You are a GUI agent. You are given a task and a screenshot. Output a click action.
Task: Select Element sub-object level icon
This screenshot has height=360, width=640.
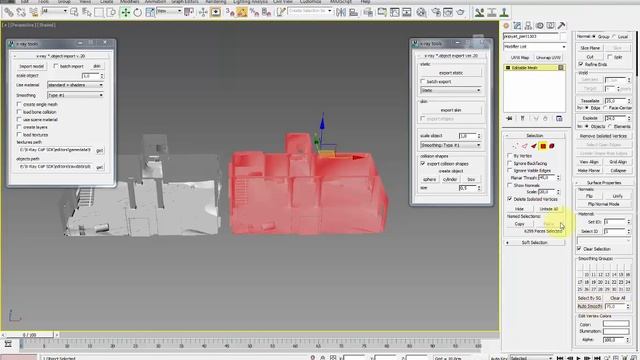552,146
